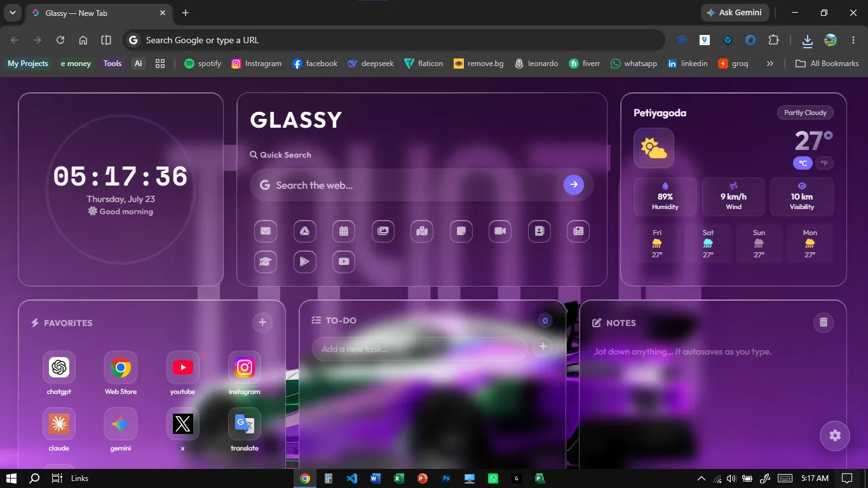868x488 pixels.
Task: Show hidden system tray icons
Action: pos(702,478)
